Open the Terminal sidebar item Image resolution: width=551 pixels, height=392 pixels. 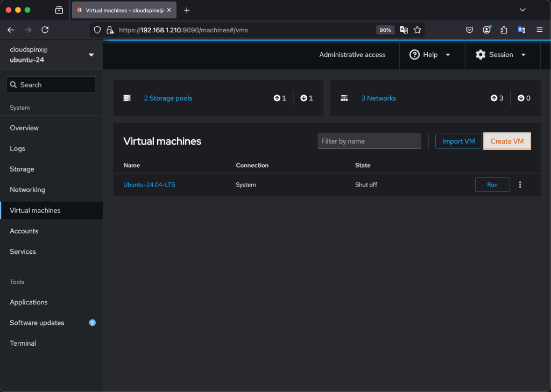[x=23, y=343]
